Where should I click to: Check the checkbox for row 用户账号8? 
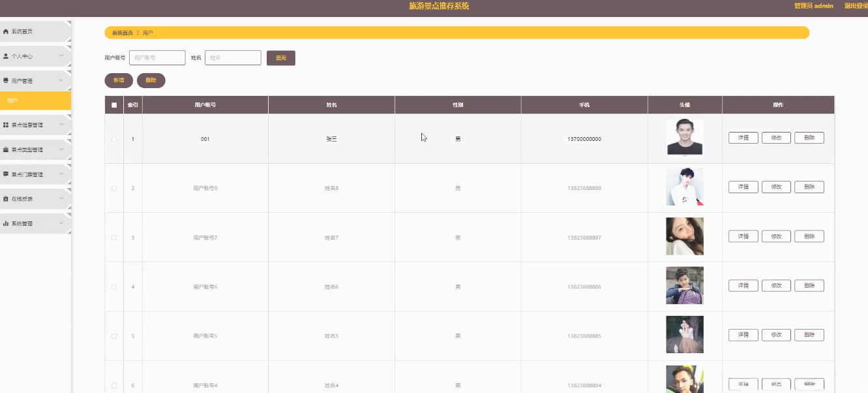tap(114, 188)
